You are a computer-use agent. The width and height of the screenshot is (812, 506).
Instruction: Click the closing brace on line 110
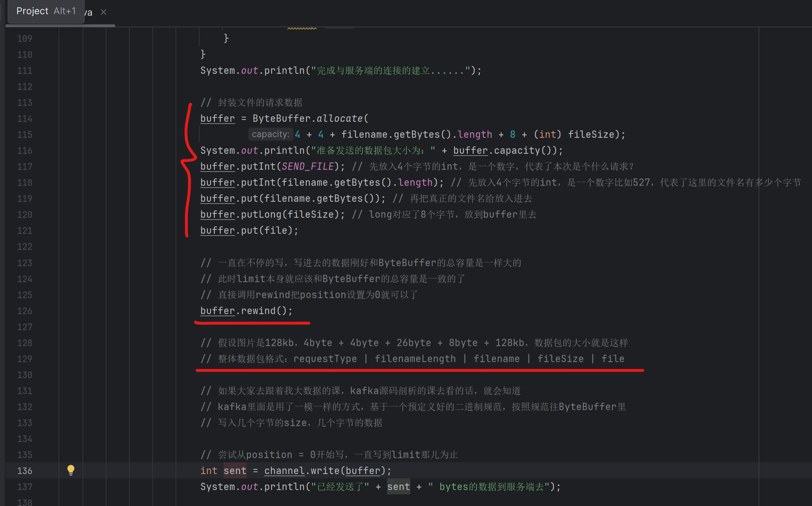[x=203, y=55]
